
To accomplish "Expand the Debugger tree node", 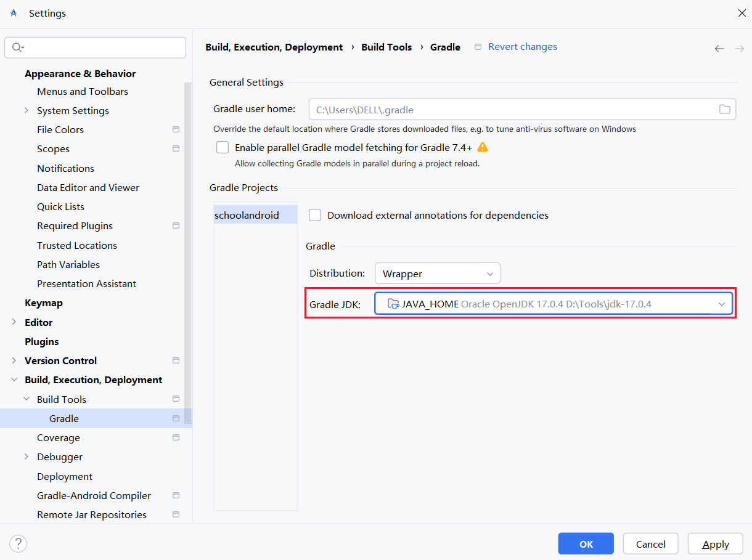I will point(27,457).
